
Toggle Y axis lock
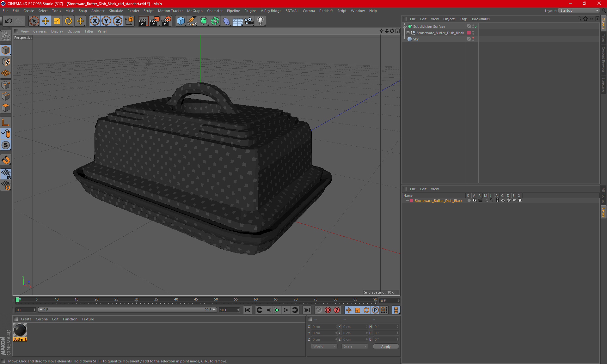(106, 21)
